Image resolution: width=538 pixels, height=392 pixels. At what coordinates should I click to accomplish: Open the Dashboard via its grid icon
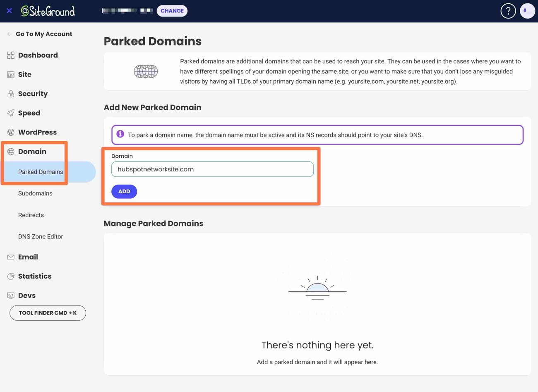point(10,55)
